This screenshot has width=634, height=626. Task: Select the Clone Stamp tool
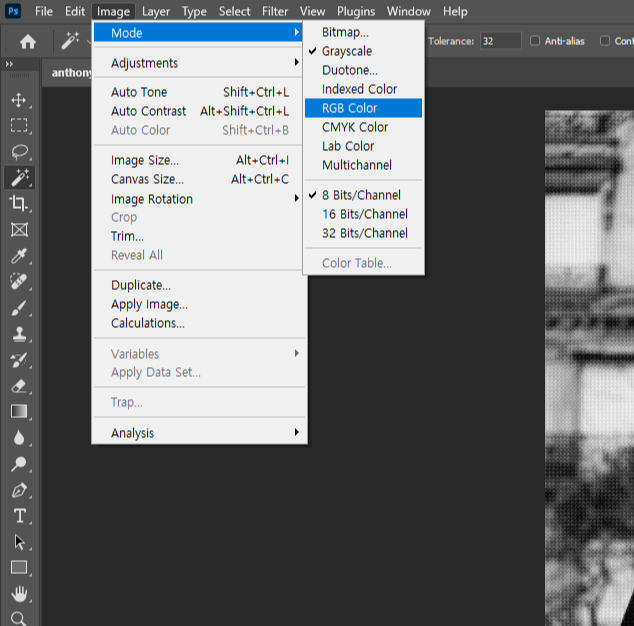click(x=19, y=334)
